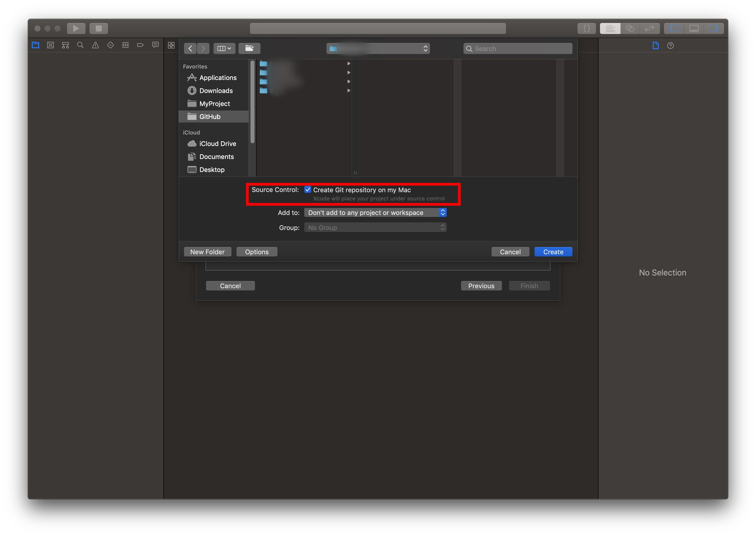Click the blue Create button

click(x=553, y=252)
